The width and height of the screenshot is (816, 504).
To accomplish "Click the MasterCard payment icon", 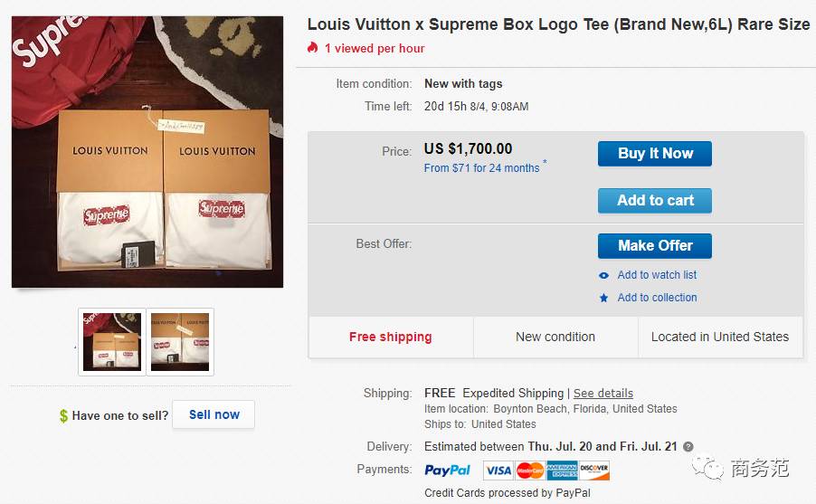I will pos(530,471).
